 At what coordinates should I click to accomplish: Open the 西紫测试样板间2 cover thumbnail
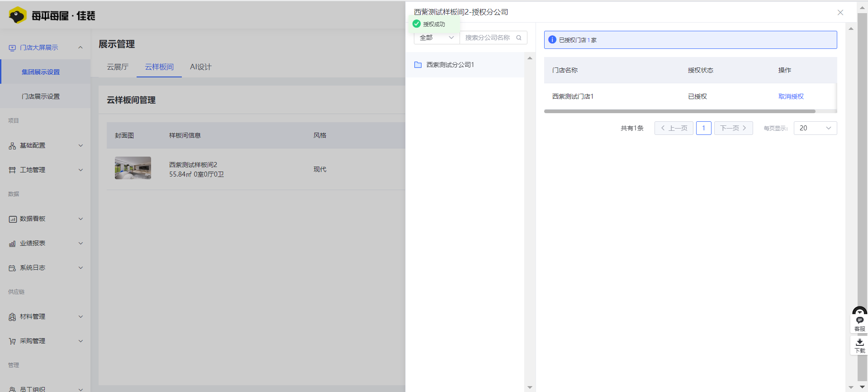coord(133,168)
